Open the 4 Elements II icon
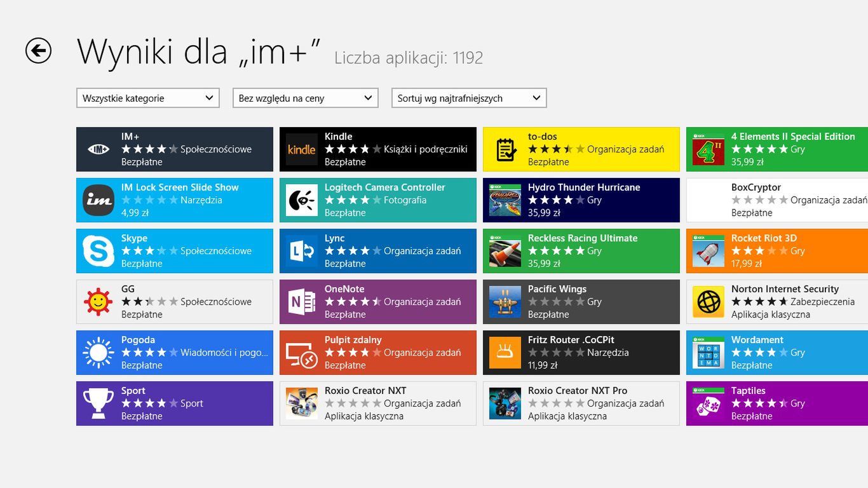This screenshot has height=488, width=868. [709, 149]
